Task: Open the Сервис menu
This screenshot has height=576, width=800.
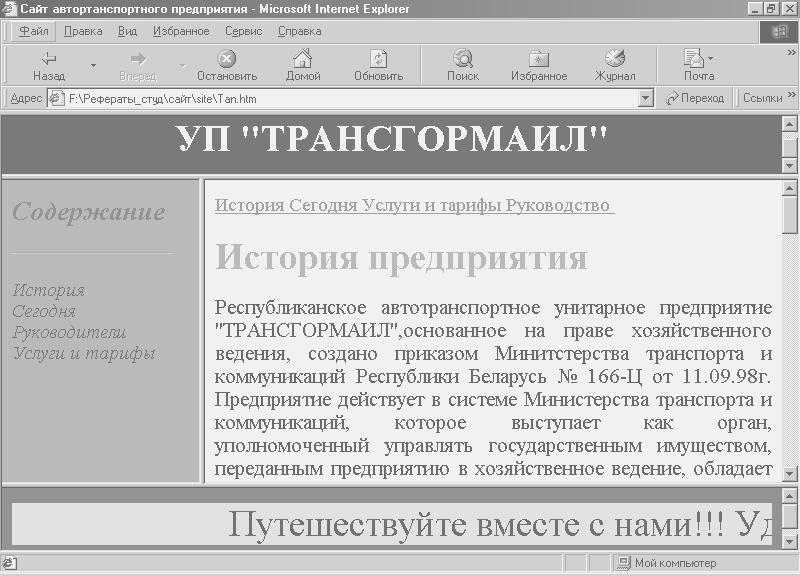Action: (x=244, y=31)
